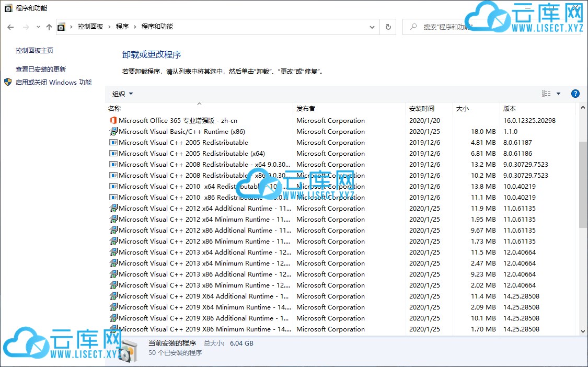
Task: Select 程序和功能 breadcrumb in address bar
Action: (x=157, y=27)
